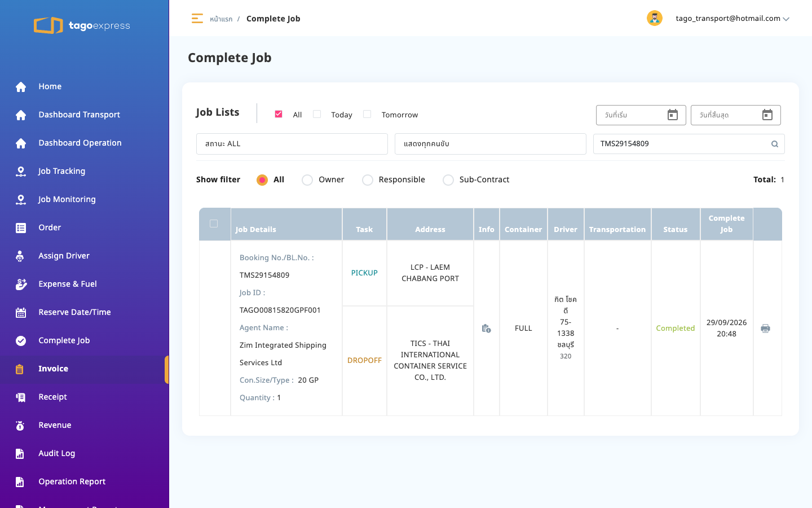Expand the account menu chevron
This screenshot has width=812, height=508.
coord(786,19)
